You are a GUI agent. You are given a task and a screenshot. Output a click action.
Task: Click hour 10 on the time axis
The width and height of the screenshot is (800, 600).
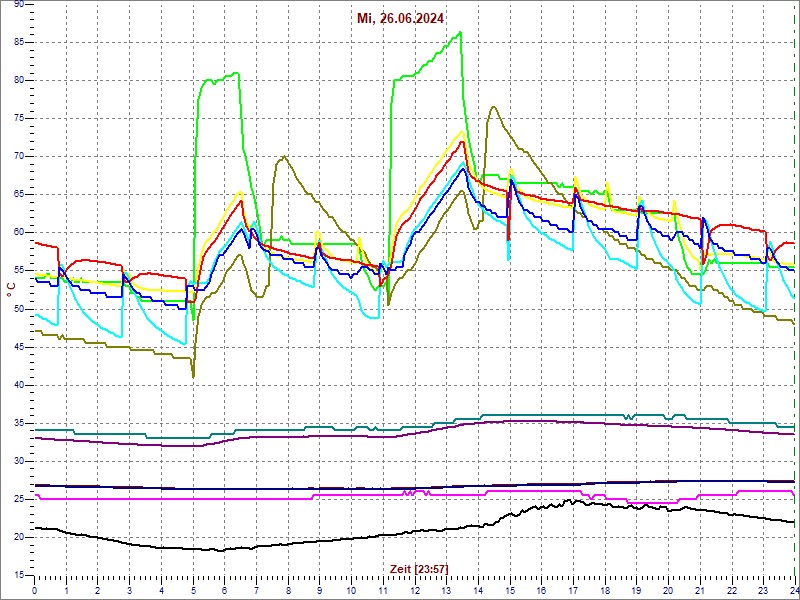pyautogui.click(x=351, y=589)
